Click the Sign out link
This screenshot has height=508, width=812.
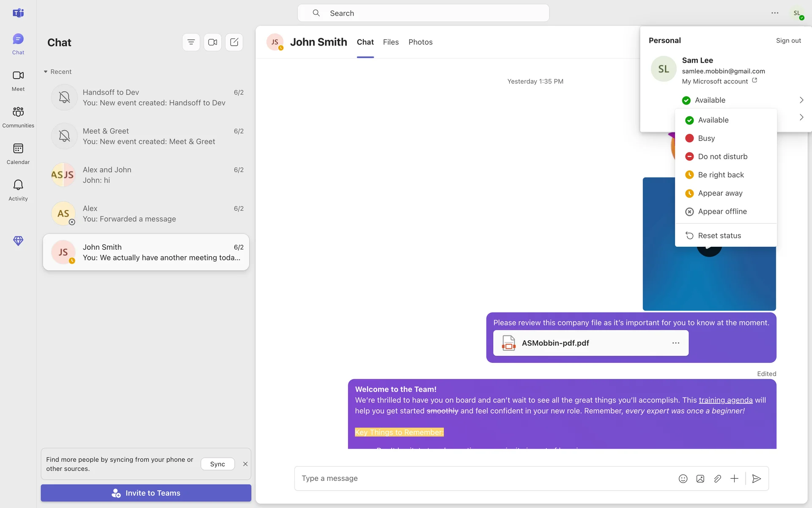tap(788, 41)
